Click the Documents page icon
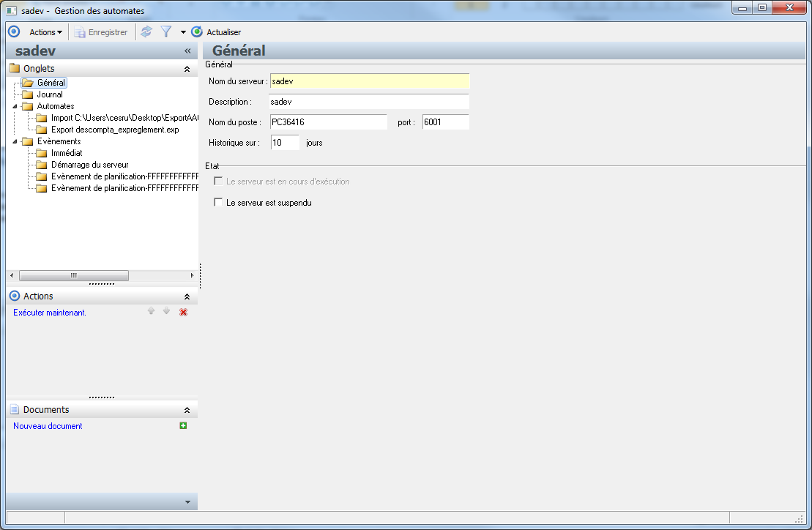This screenshot has width=812, height=530. [x=15, y=409]
